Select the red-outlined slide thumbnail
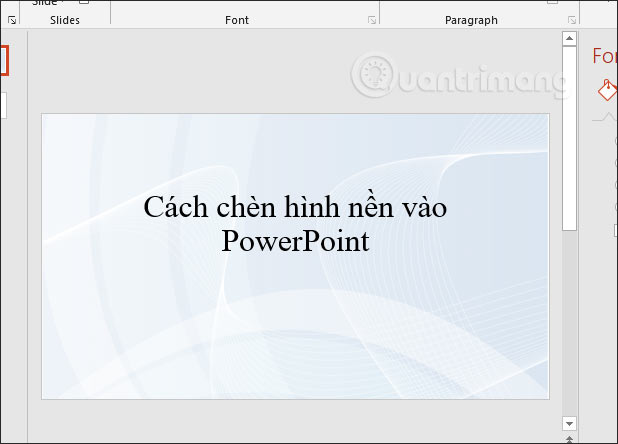 [4, 60]
